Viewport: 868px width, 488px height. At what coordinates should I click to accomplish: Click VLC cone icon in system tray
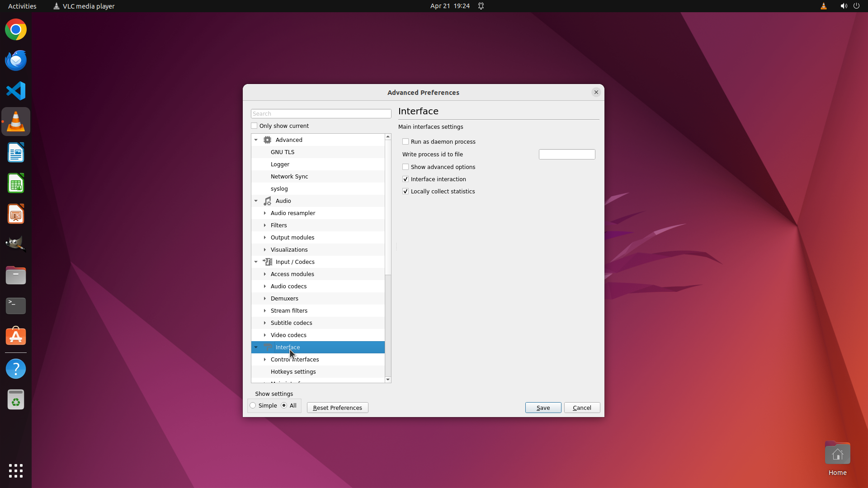click(x=823, y=6)
